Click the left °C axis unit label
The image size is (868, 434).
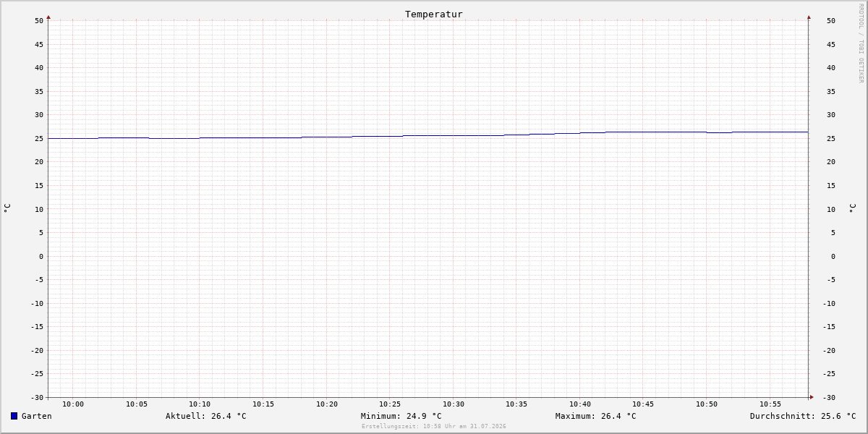(7, 208)
